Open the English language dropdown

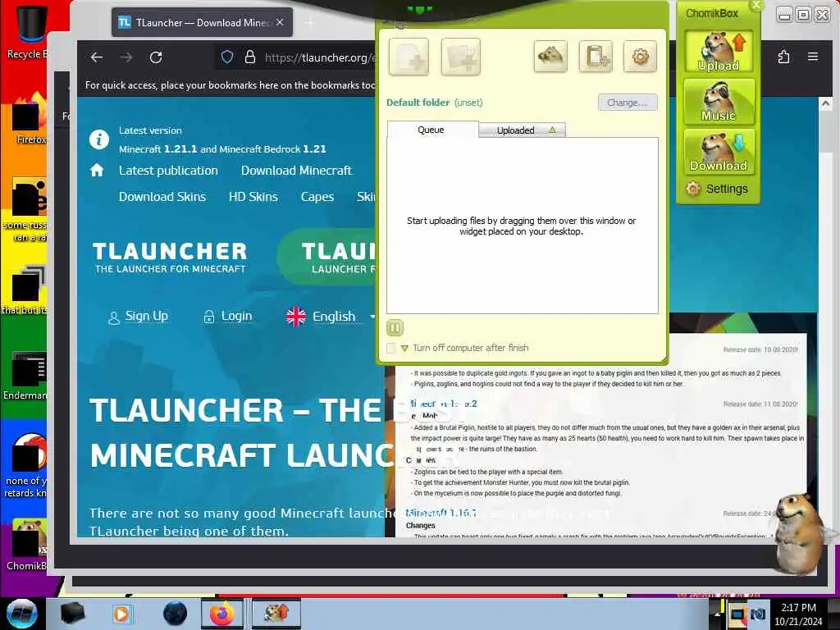[331, 317]
